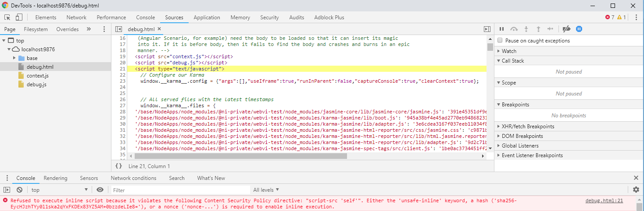Open the DevTools customize menu (three dots)
This screenshot has height=211, width=644.
[636, 18]
